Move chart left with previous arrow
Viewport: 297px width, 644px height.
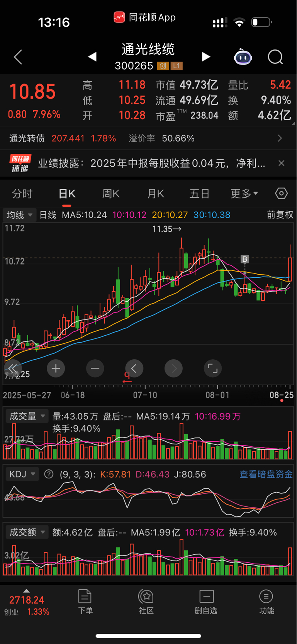click(134, 368)
